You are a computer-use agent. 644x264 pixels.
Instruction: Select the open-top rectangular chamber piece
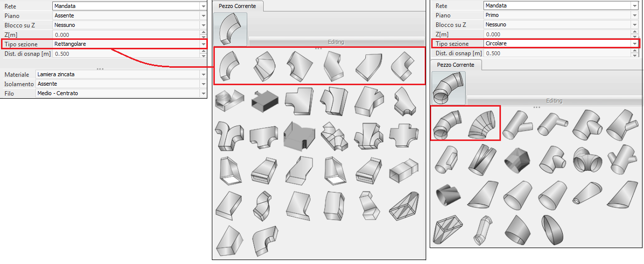click(298, 134)
